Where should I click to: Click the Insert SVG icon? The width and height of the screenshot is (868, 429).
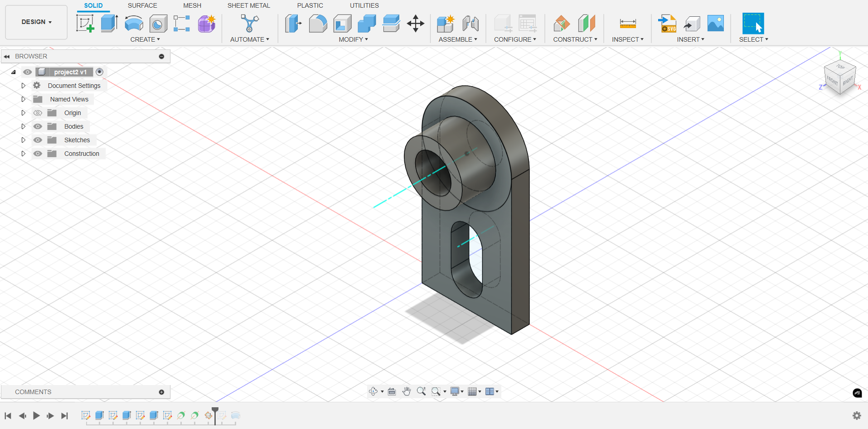click(667, 24)
